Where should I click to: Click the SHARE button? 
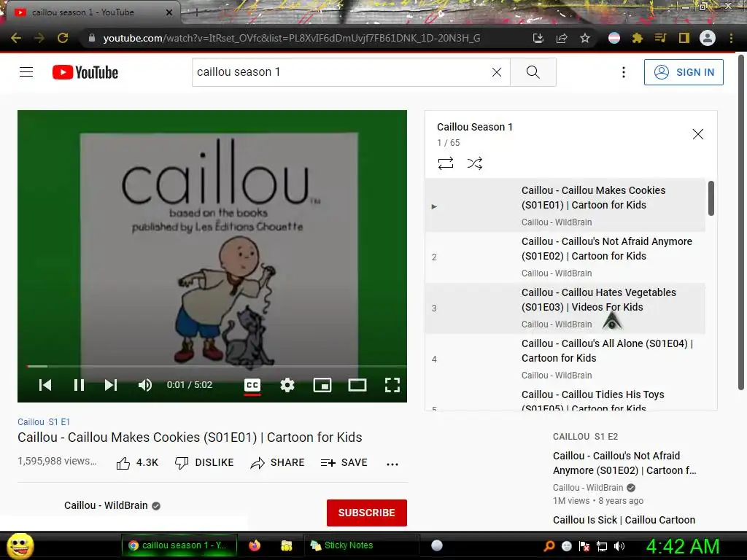[277, 462]
